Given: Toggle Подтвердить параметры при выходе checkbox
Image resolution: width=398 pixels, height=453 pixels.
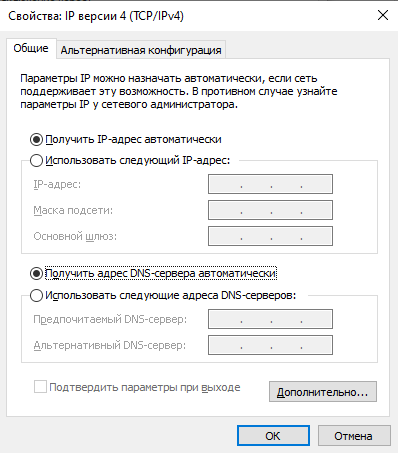Looking at the screenshot, I should 40,387.
